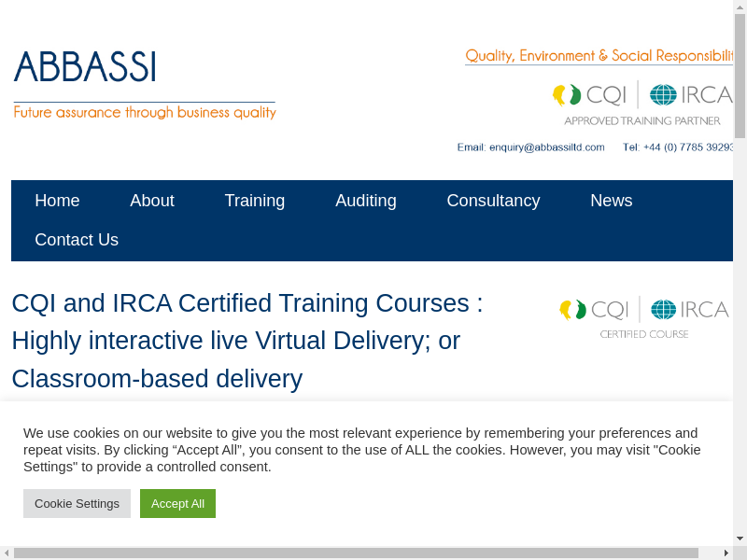Open the Consultancy navigation item

493,201
